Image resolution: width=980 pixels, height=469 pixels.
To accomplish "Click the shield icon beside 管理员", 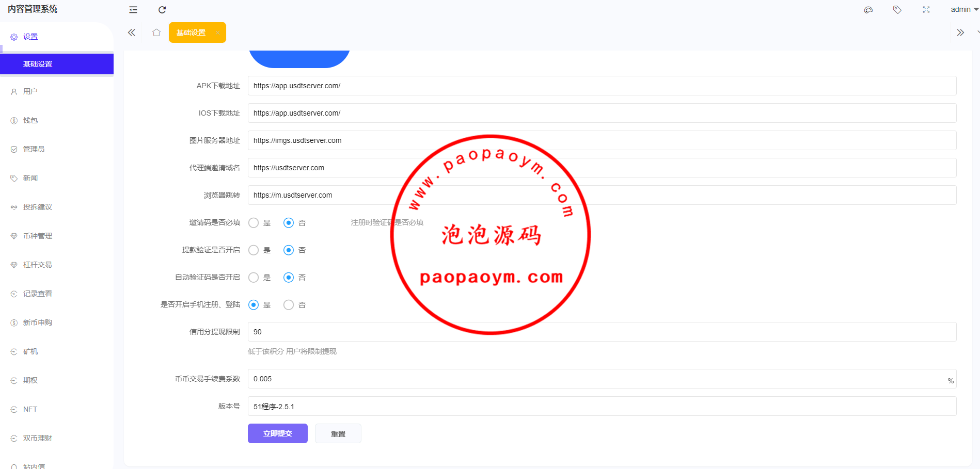I will pos(14,150).
